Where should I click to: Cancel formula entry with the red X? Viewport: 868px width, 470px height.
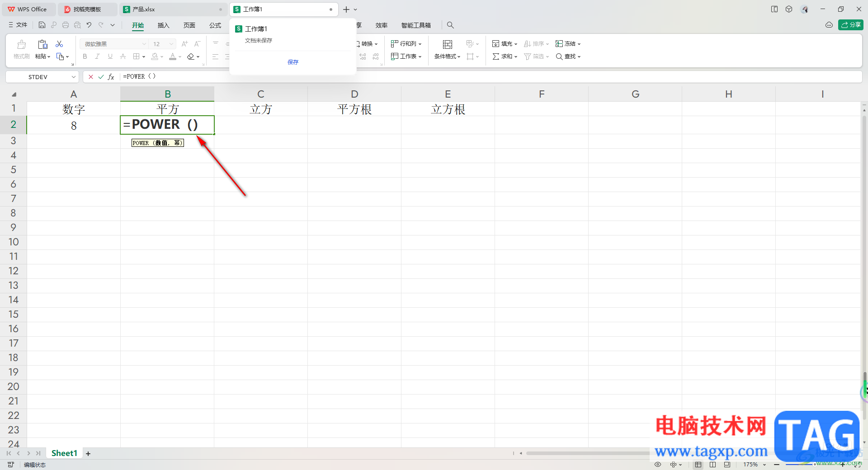[x=91, y=77]
